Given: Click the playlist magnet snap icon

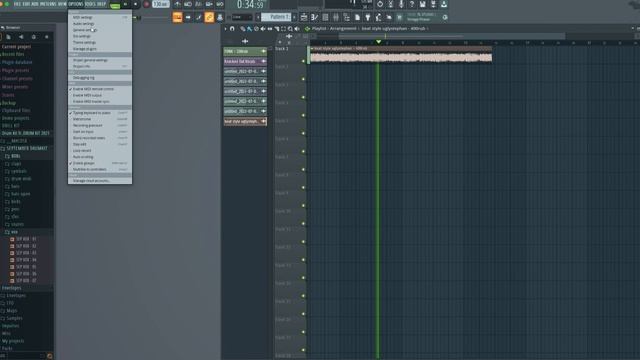Looking at the screenshot, I should [232, 29].
